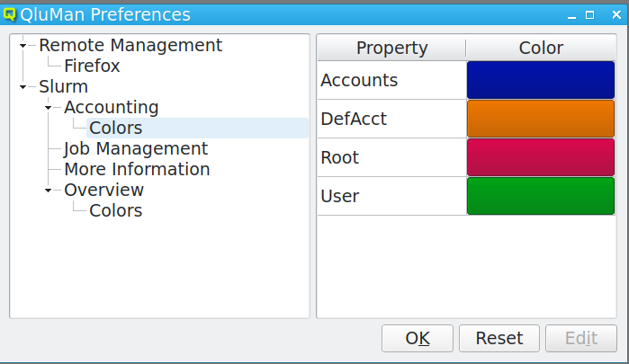
Task: Select the Overview tree item
Action: point(103,190)
